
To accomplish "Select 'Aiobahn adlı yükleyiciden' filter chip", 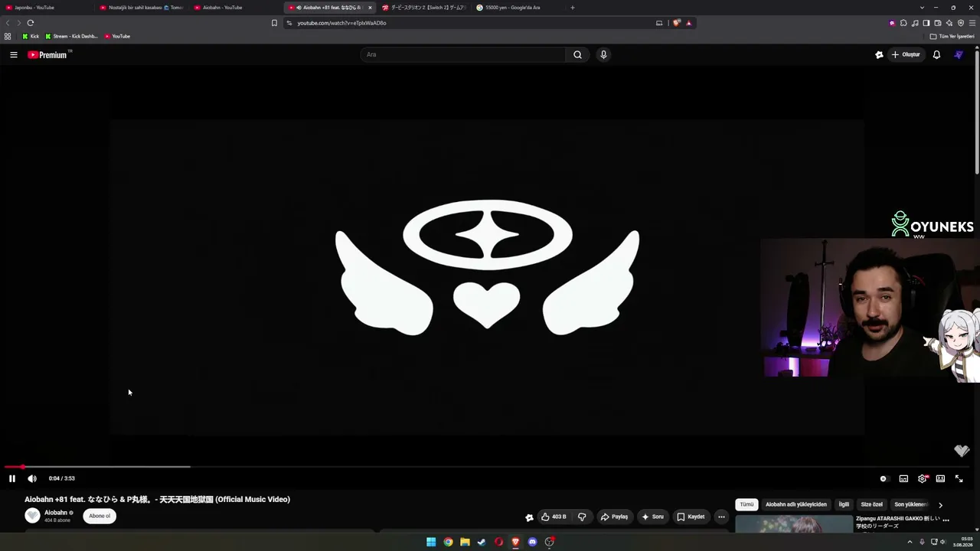I will [x=796, y=504].
